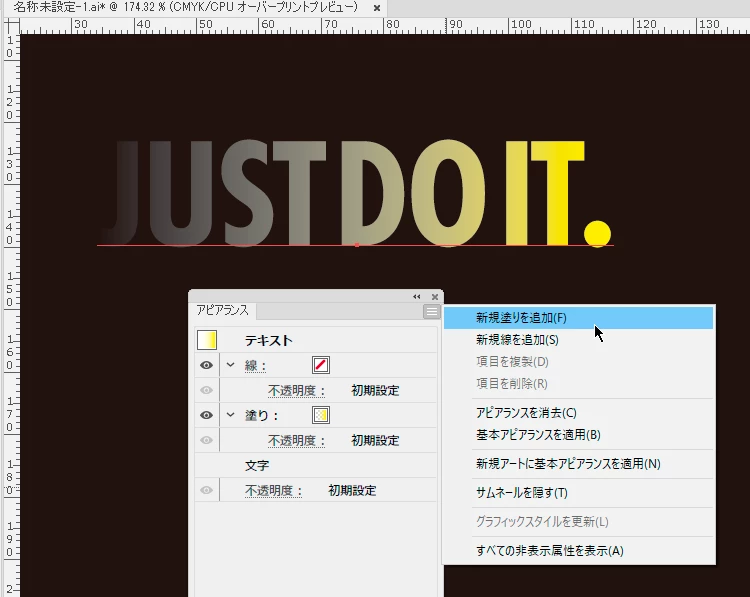Open the 線 stroke panel link
The width and height of the screenshot is (750, 597).
click(255, 366)
